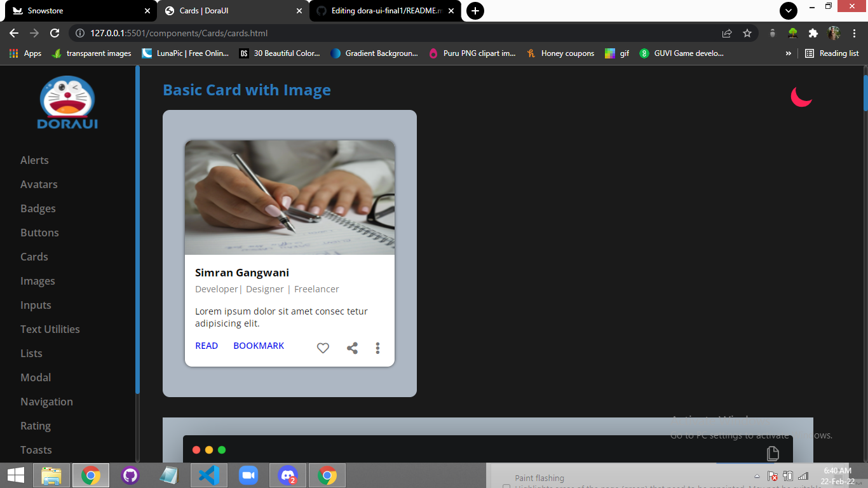
Task: Open the Gradient Background bookmark
Action: point(374,53)
